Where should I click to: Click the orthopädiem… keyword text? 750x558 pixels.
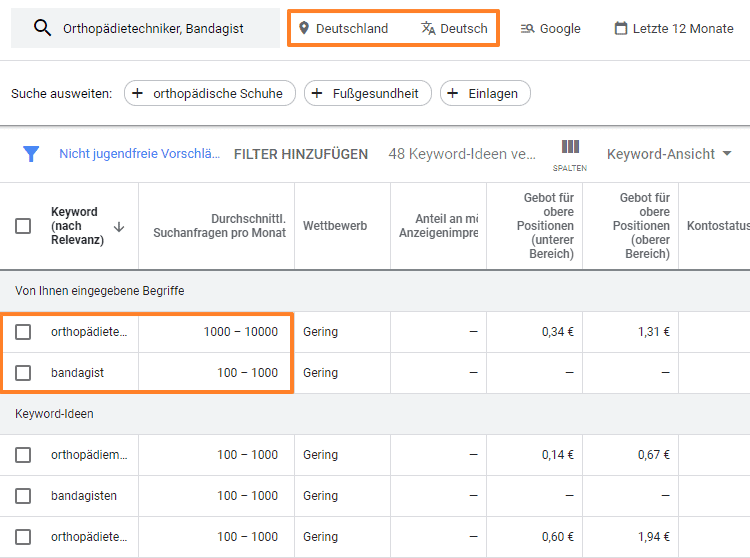click(x=89, y=455)
